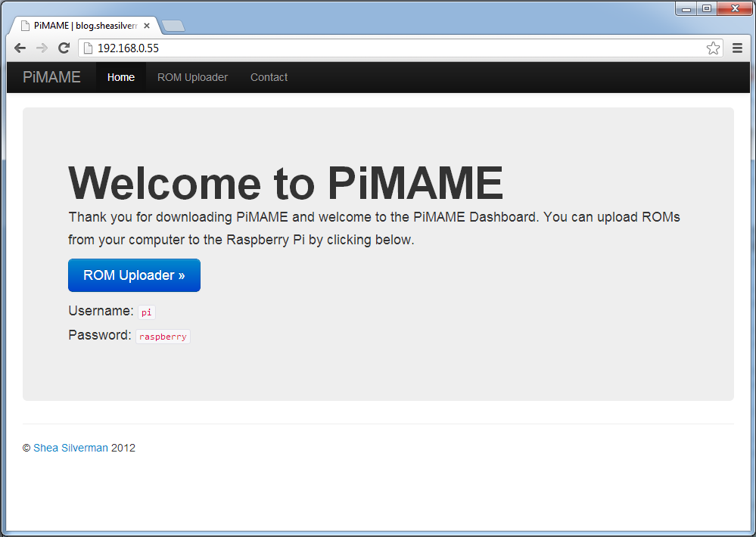The height and width of the screenshot is (537, 756).
Task: Click the browser Back arrow
Action: (20, 48)
